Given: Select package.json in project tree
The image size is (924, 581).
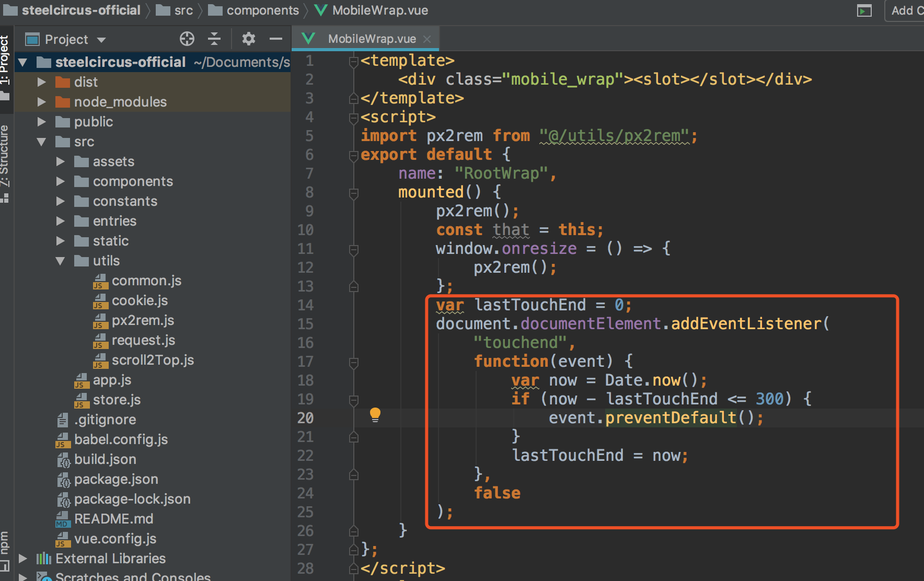Looking at the screenshot, I should point(107,479).
